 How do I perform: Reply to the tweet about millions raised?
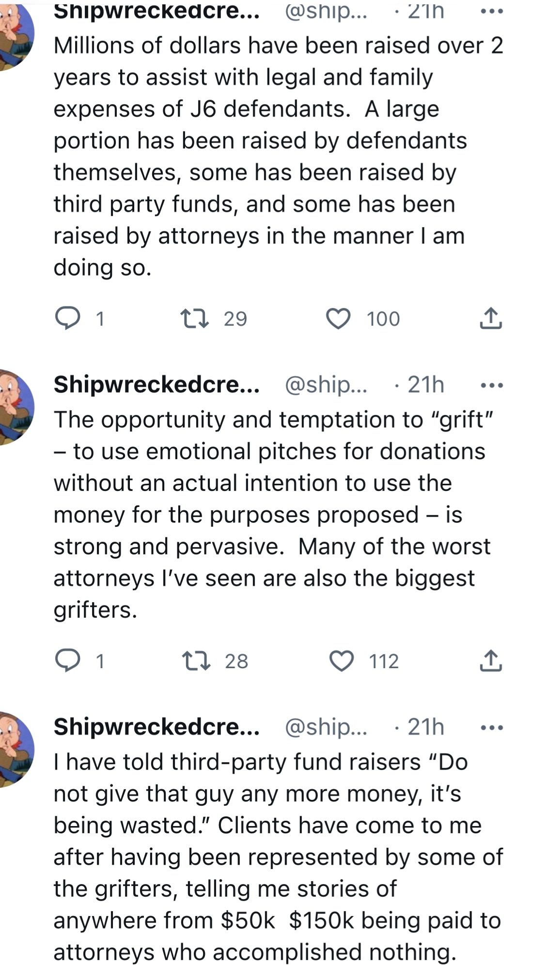pos(67,319)
